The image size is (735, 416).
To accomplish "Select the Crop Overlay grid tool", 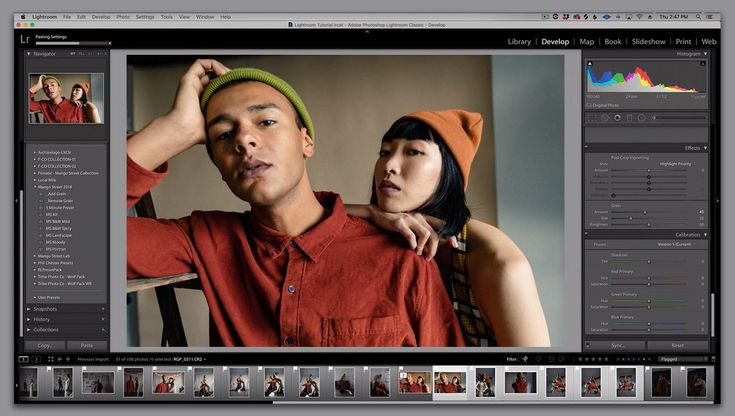I will (592, 118).
